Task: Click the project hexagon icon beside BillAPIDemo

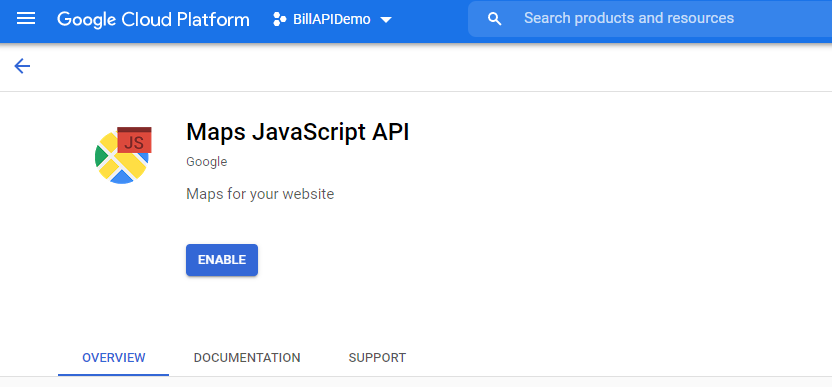Action: pyautogui.click(x=279, y=20)
